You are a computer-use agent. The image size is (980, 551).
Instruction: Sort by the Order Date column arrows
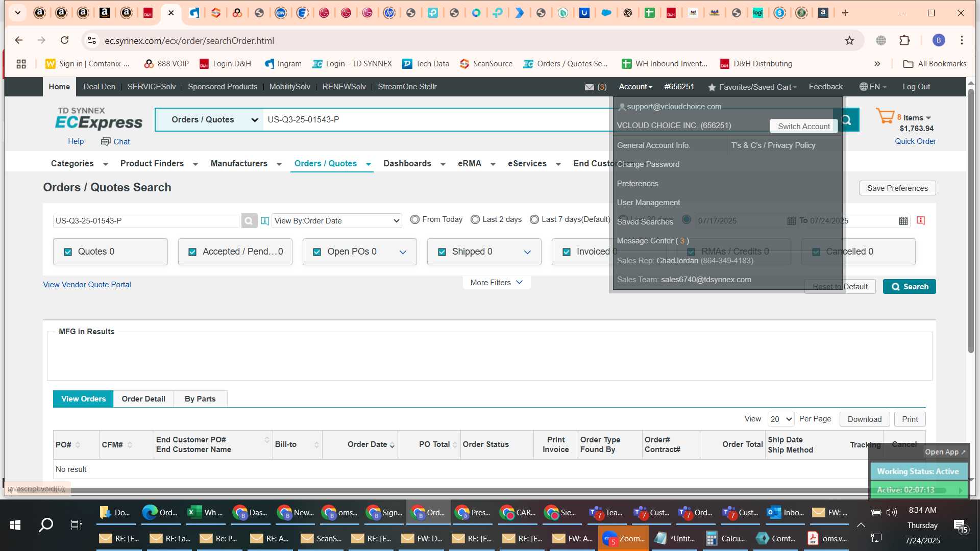392,445
